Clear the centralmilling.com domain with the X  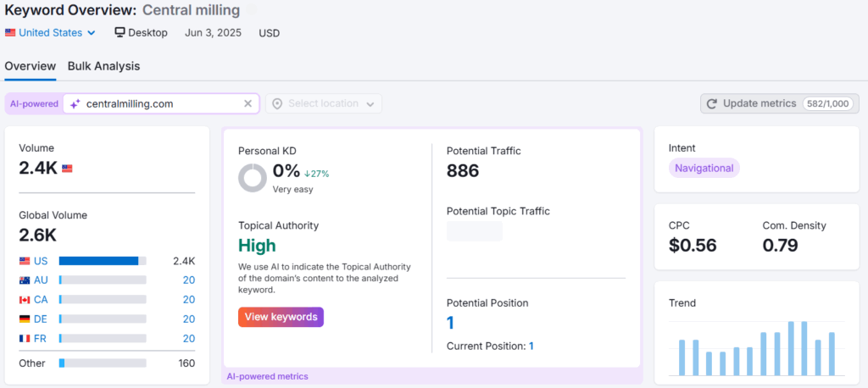[248, 103]
